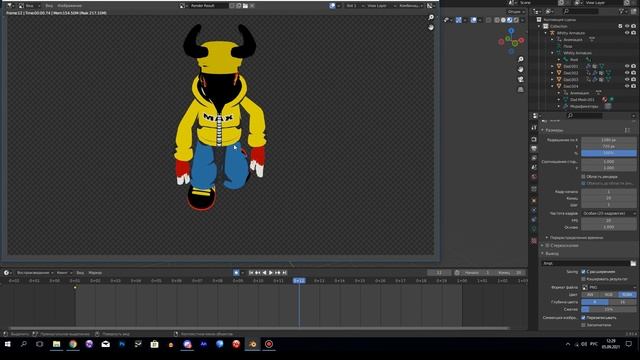640x360 pixels.
Task: Open the Output properties tab icon
Action: click(534, 149)
